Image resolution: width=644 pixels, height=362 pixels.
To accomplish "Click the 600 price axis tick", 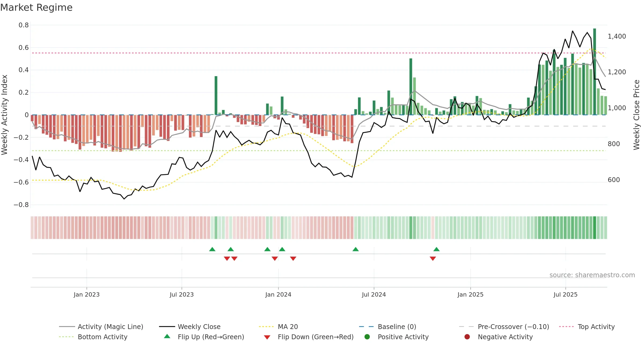I will point(614,180).
